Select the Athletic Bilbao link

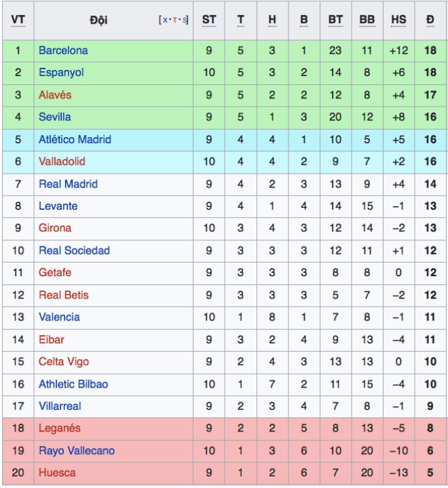click(x=73, y=384)
